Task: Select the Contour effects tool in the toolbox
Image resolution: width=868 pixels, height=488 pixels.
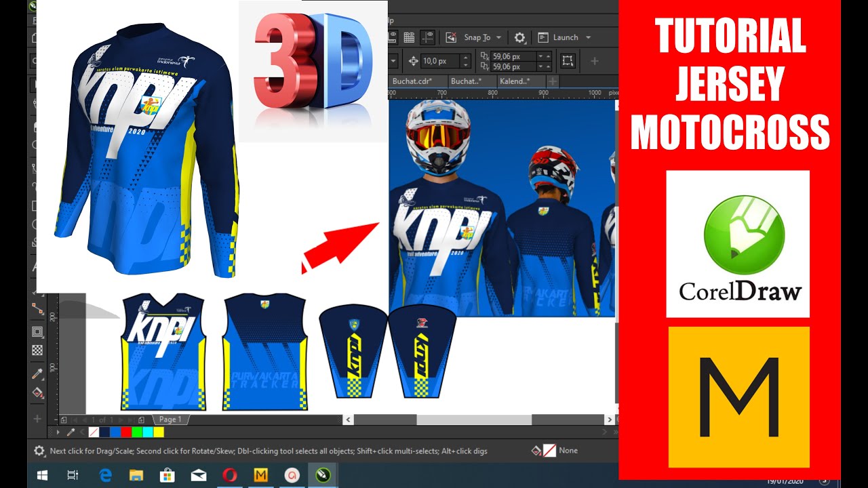Action: 38,331
